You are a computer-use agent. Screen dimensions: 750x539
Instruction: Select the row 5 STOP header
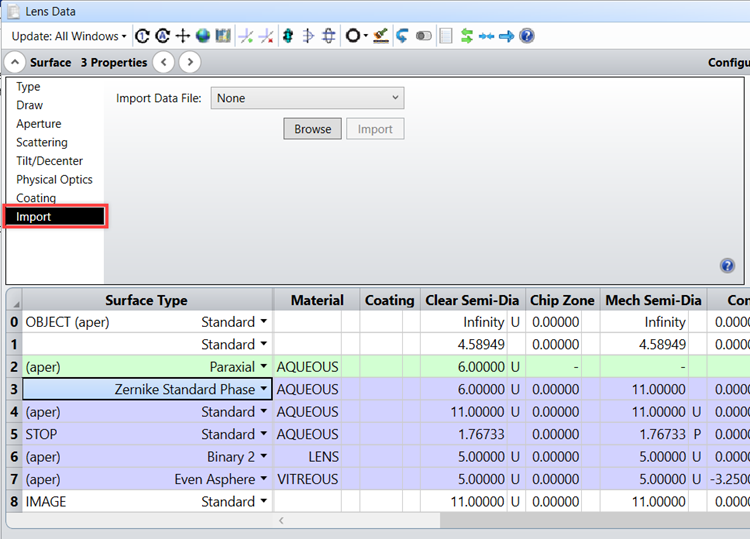point(14,434)
